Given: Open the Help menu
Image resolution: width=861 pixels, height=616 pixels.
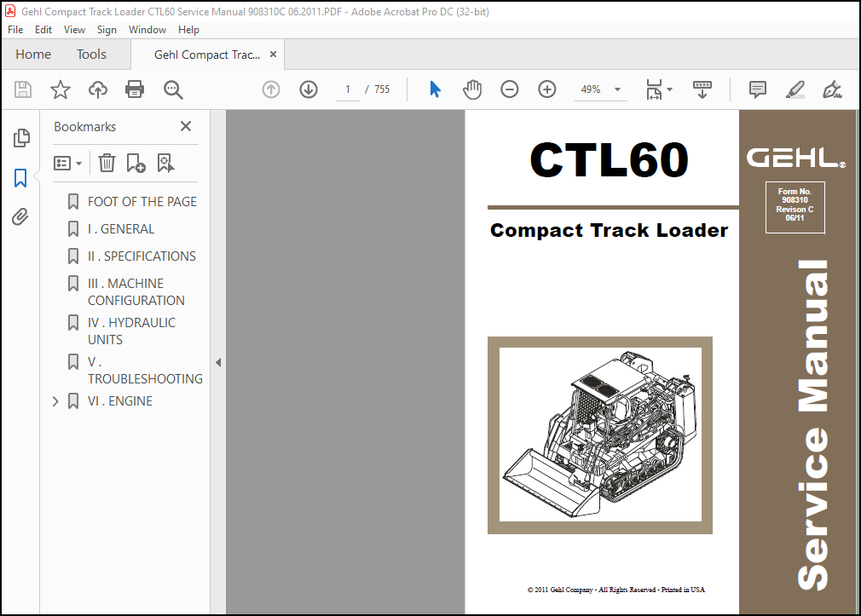Looking at the screenshot, I should 188,30.
